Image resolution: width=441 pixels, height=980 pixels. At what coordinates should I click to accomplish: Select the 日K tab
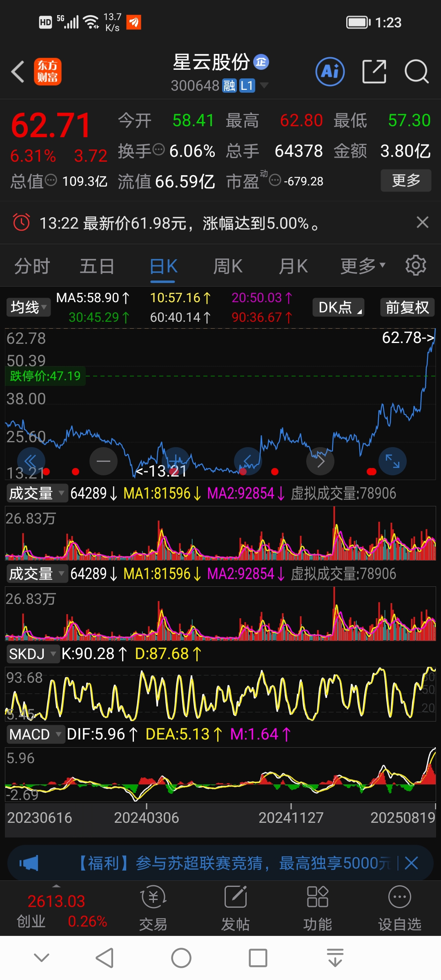coord(163,267)
